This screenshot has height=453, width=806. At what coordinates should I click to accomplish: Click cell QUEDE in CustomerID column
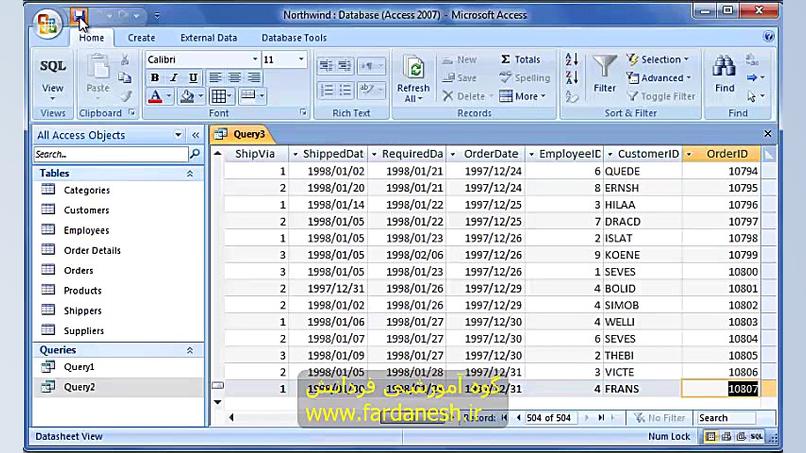[x=643, y=171]
